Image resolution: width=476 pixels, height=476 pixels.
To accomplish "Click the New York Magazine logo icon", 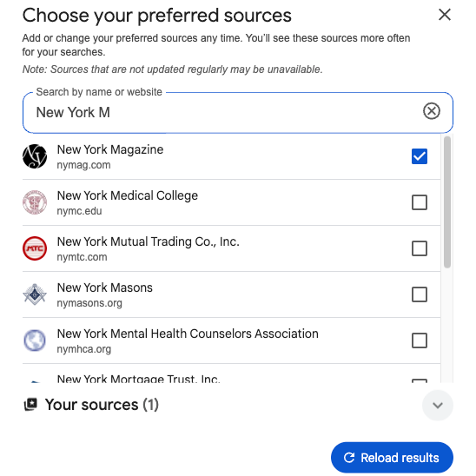I will pyautogui.click(x=35, y=156).
